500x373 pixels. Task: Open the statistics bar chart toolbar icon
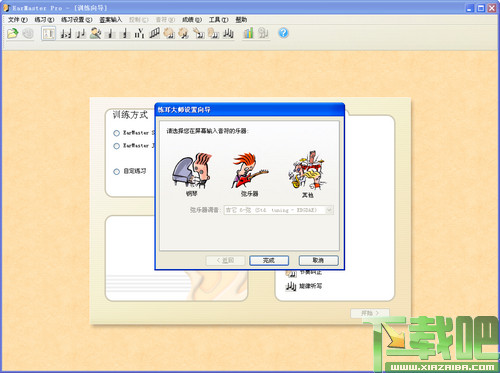coord(248,33)
